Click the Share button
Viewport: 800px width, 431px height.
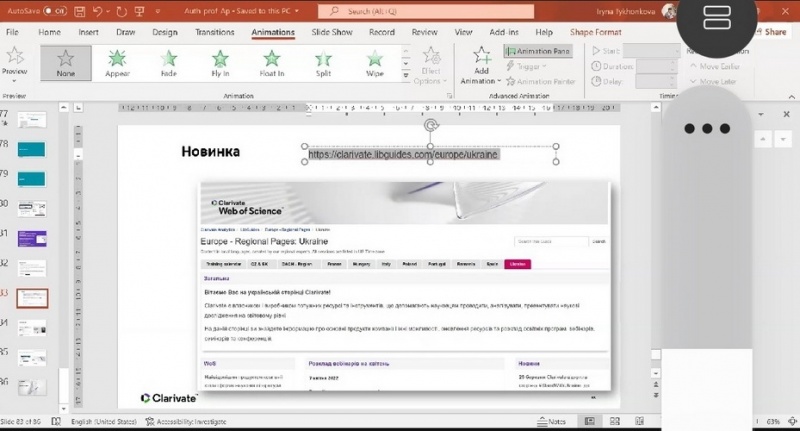[774, 32]
